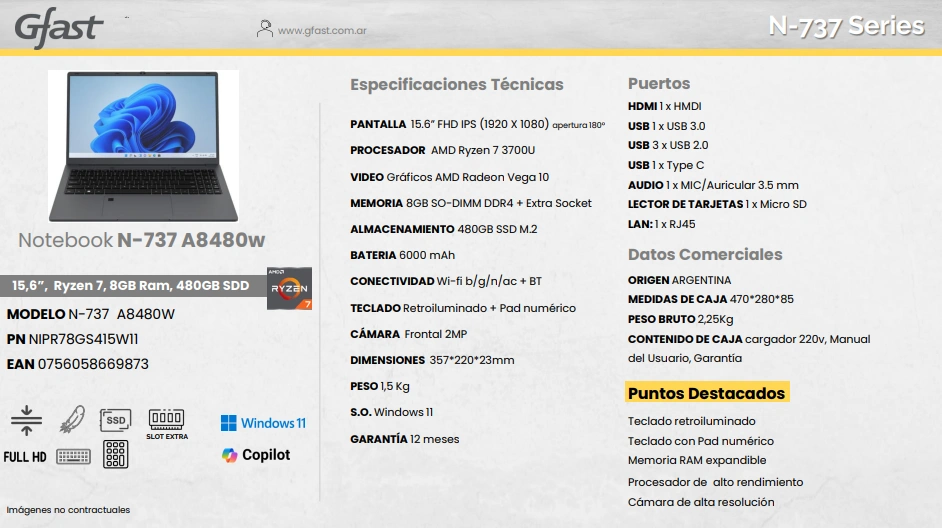Click the Windows 11 logo

pyautogui.click(x=263, y=423)
